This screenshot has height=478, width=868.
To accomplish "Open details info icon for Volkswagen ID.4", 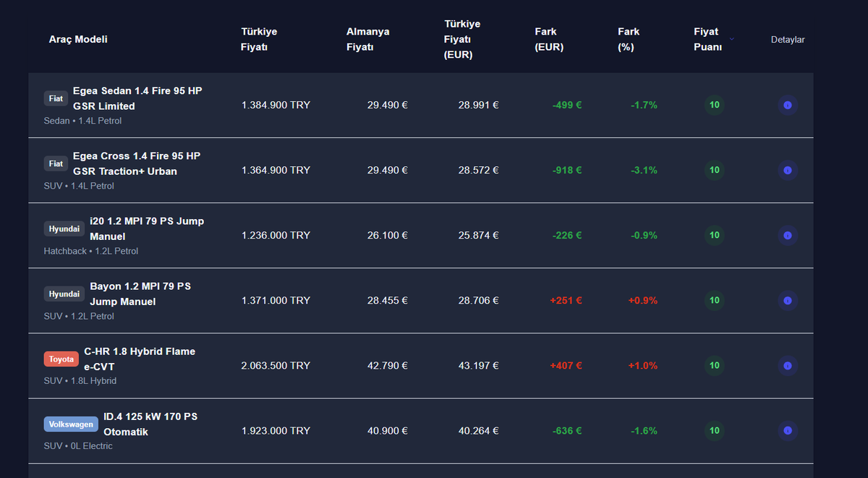I will pyautogui.click(x=788, y=431).
